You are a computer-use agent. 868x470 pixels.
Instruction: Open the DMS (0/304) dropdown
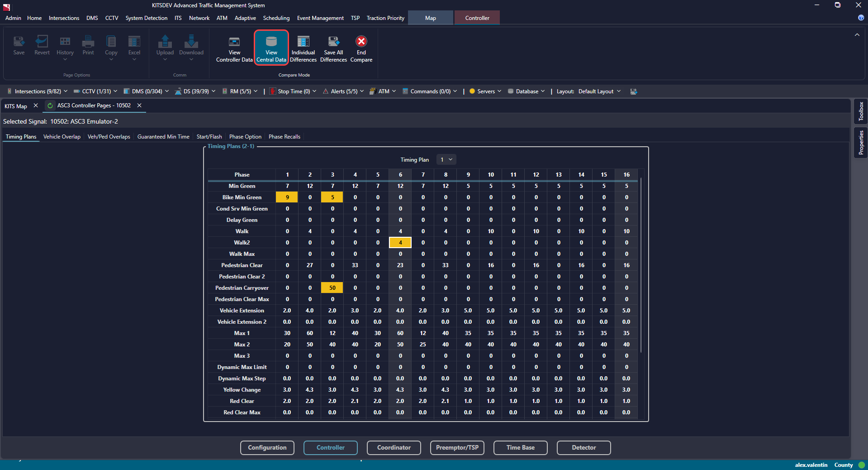click(x=146, y=91)
